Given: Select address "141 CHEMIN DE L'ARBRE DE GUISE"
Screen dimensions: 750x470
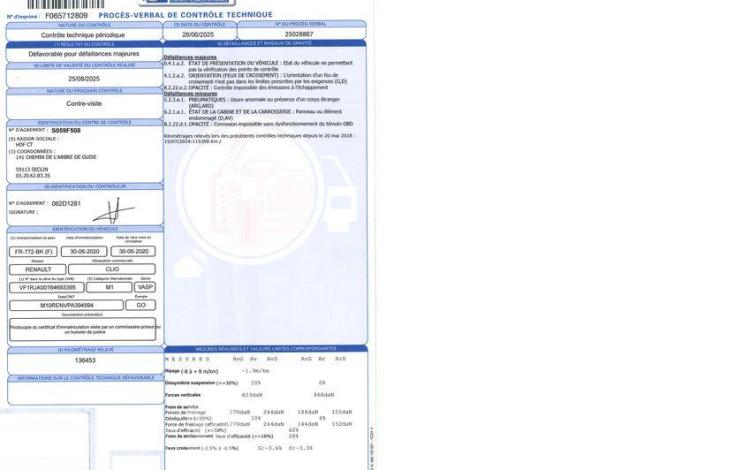Looking at the screenshot, I should [x=56, y=157].
